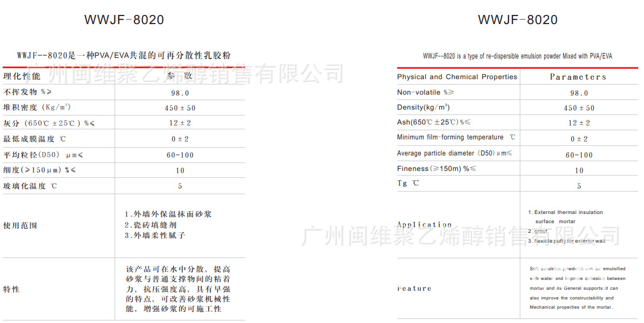Click the value 5 in the Tg row
Viewport: 644px width, 323px height.
pyautogui.click(x=579, y=186)
